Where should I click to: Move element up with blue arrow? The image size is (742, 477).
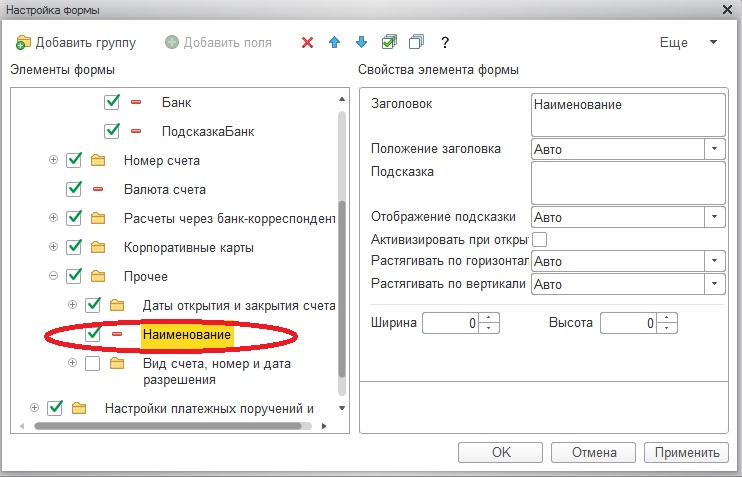pyautogui.click(x=335, y=43)
